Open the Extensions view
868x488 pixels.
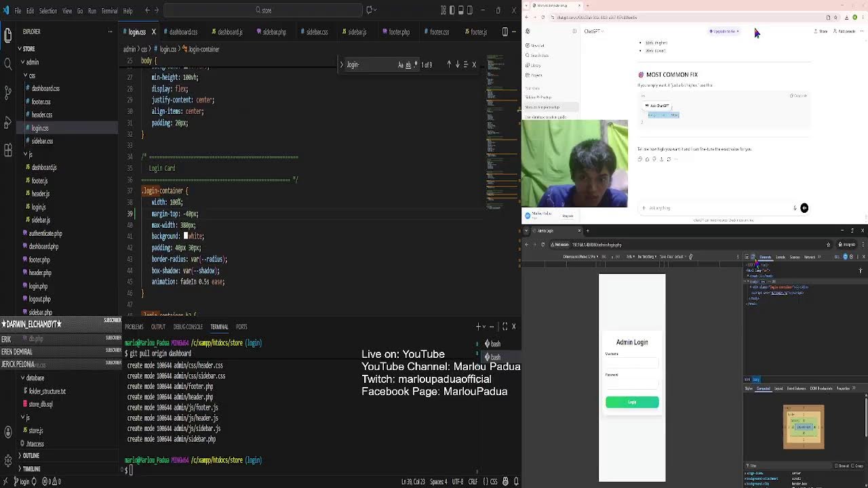coord(8,150)
